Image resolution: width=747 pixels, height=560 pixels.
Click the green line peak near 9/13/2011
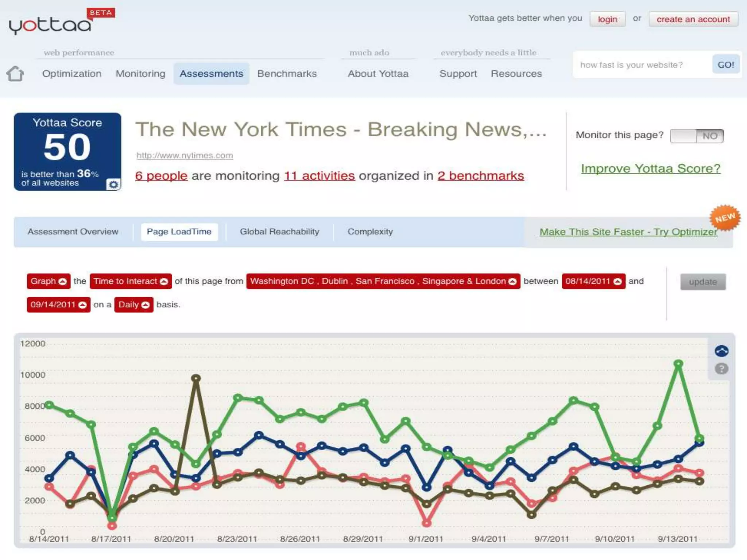678,363
